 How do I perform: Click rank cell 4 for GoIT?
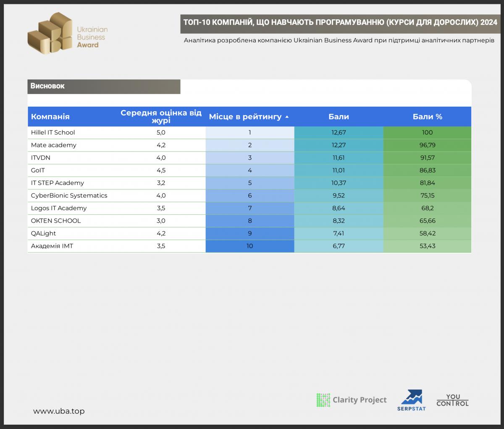pos(250,170)
